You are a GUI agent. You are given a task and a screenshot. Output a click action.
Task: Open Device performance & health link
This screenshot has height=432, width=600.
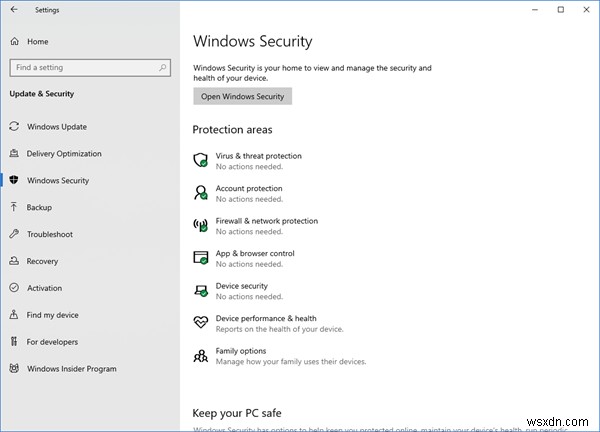pyautogui.click(x=266, y=318)
